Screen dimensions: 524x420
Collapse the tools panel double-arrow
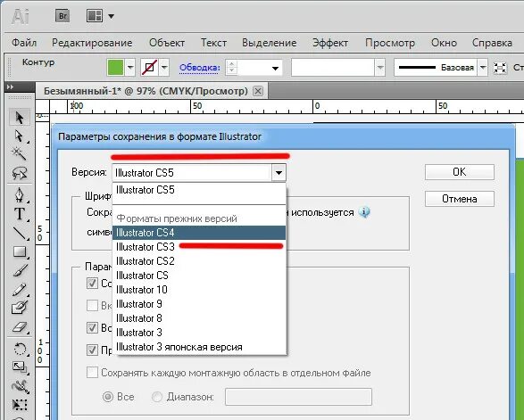11,86
